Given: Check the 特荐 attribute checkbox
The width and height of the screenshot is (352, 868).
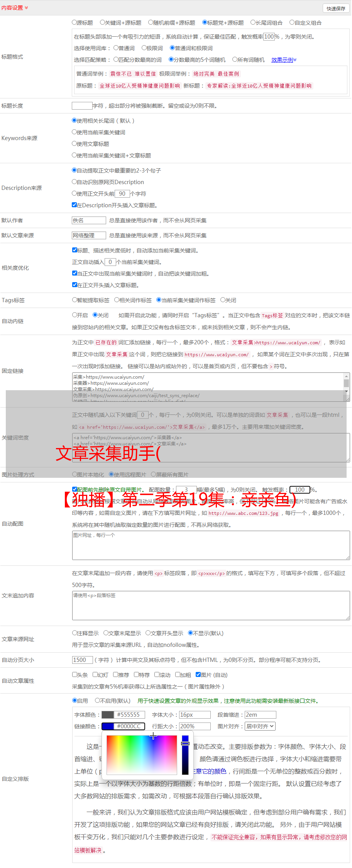Looking at the screenshot, I should point(136,675).
